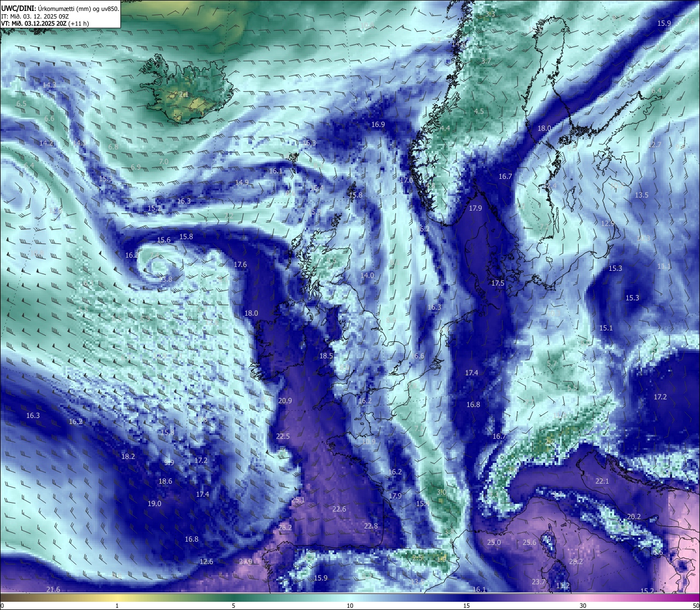Select the 19.0 value in the Atlantic
Viewport: 700px width, 610px height.
tap(154, 503)
